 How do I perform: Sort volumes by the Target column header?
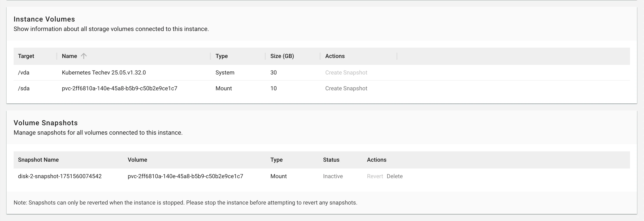click(x=26, y=56)
